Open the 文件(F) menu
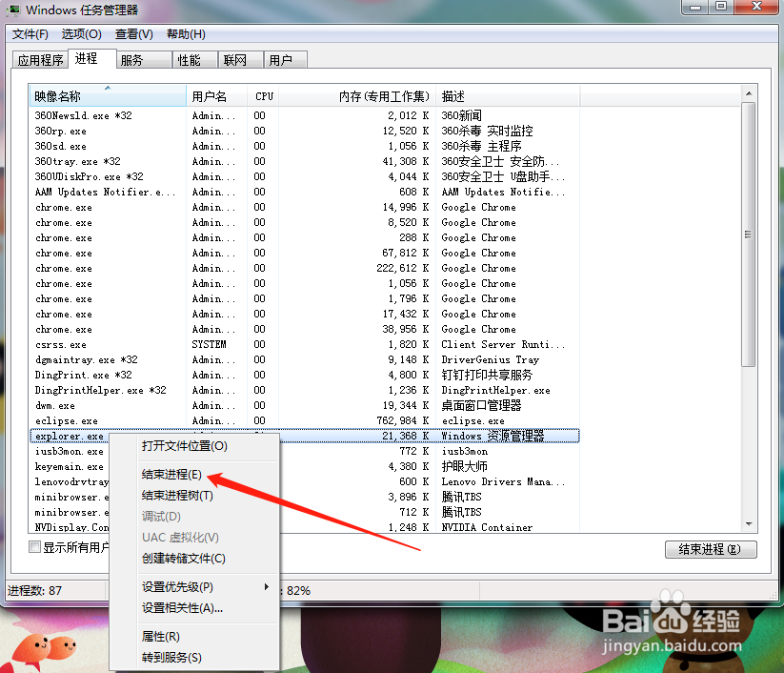Image resolution: width=784 pixels, height=673 pixels. point(30,34)
